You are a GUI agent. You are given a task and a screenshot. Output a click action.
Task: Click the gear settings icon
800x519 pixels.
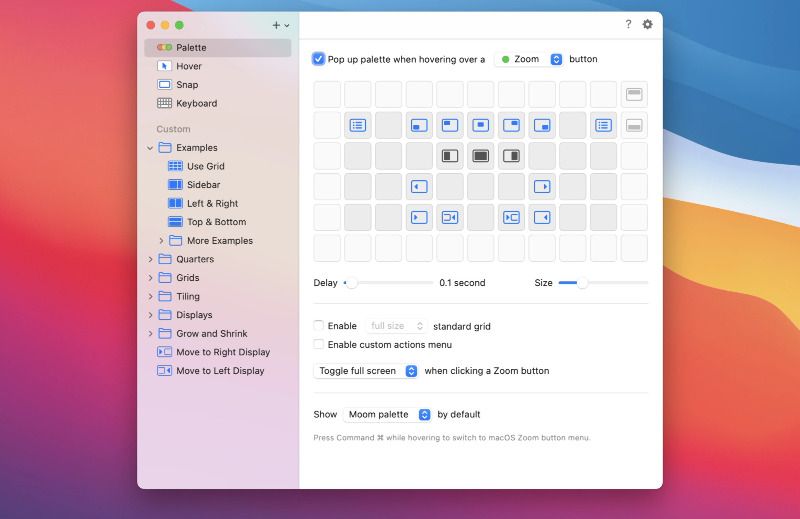(x=647, y=24)
